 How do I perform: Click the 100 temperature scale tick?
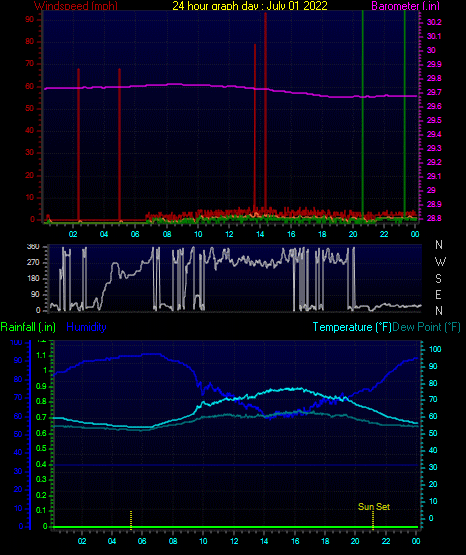pos(435,349)
